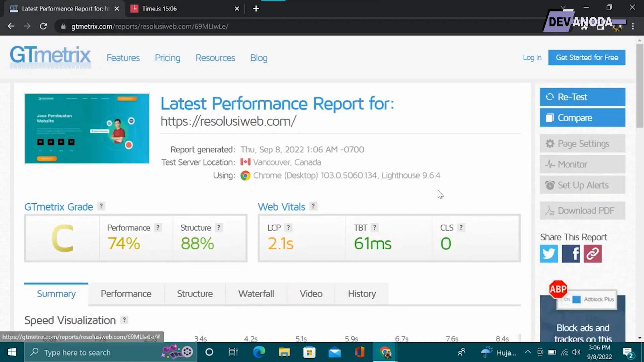644x362 pixels.
Task: Open Cortana circle in taskbar
Action: (209, 352)
